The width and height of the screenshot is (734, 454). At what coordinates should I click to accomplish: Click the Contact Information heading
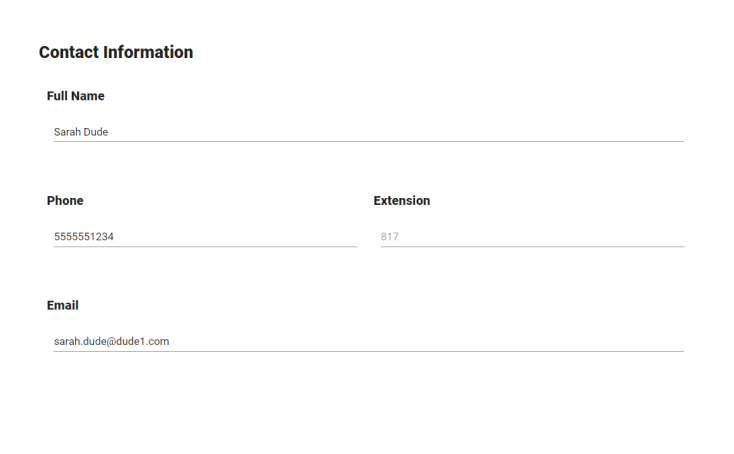[x=116, y=52]
